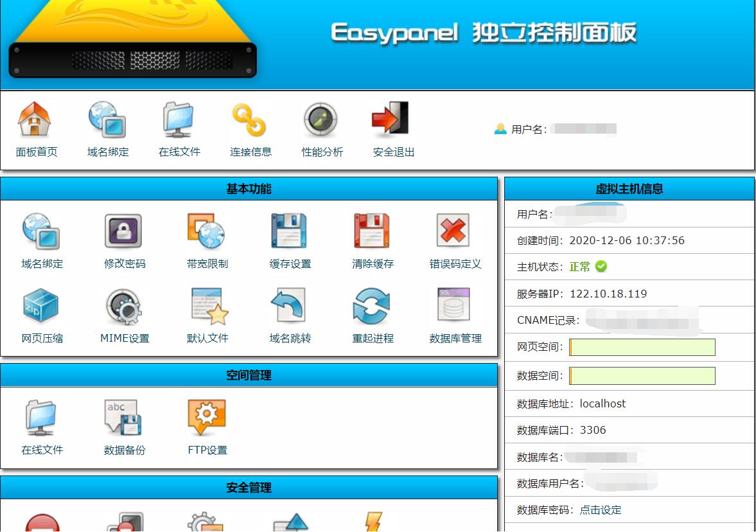Screen dimensions: 756x532
Task: Click the 空间管理 section header
Action: [249, 375]
